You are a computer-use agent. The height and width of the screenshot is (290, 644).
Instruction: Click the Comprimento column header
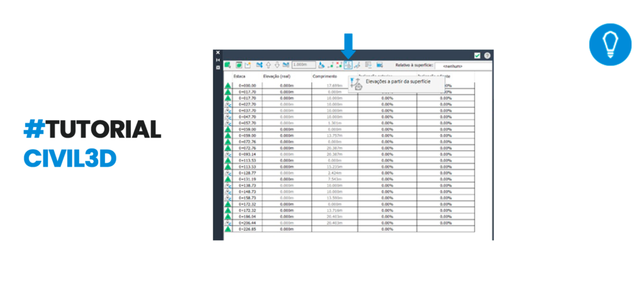325,76
